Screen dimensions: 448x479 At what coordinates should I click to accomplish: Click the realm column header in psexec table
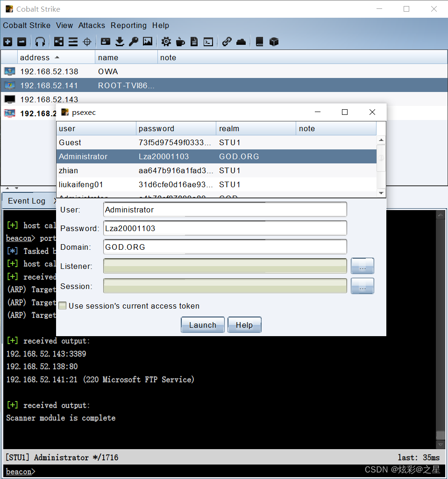tap(256, 128)
